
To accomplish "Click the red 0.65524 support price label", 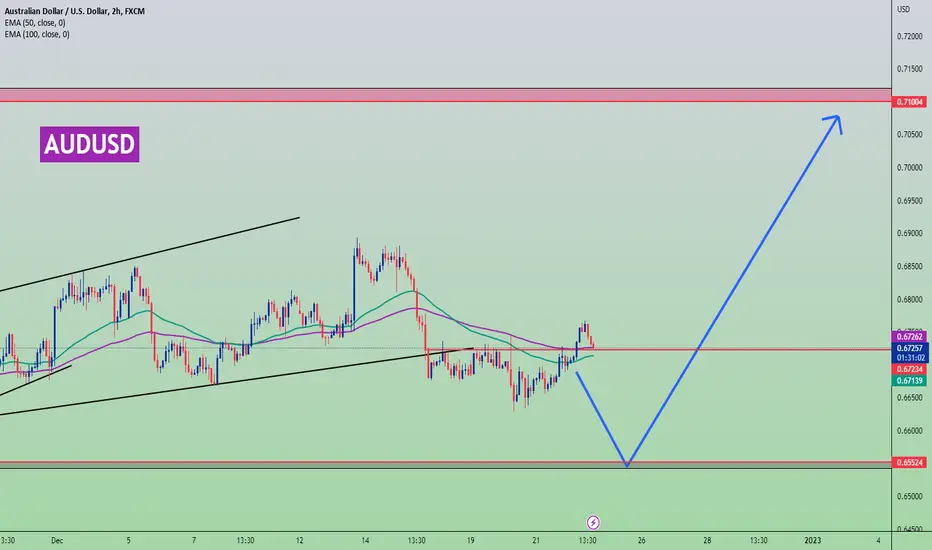I will (x=909, y=463).
